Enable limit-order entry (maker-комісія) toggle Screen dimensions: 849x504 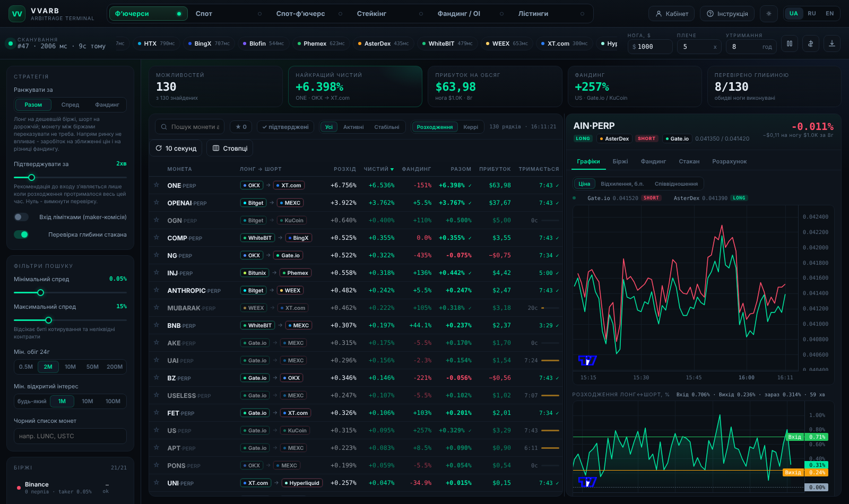pos(21,217)
